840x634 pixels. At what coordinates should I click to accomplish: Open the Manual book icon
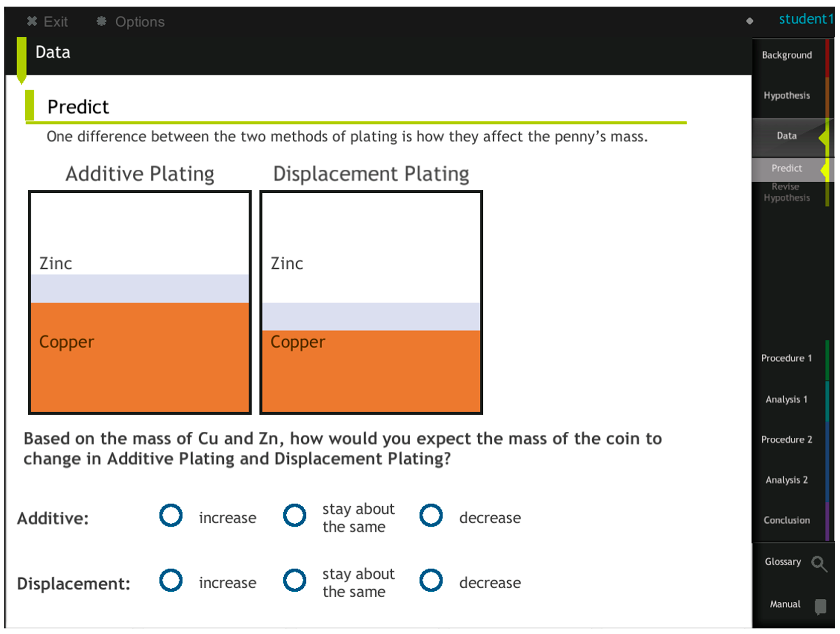820,606
